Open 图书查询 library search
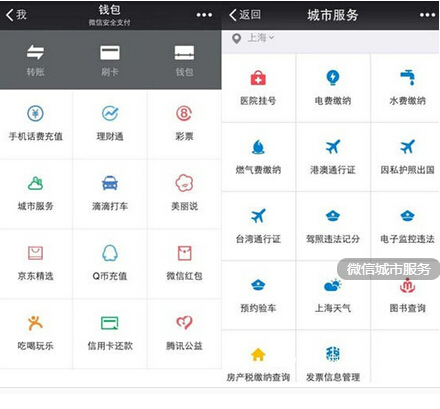The image size is (440, 409). click(x=407, y=296)
